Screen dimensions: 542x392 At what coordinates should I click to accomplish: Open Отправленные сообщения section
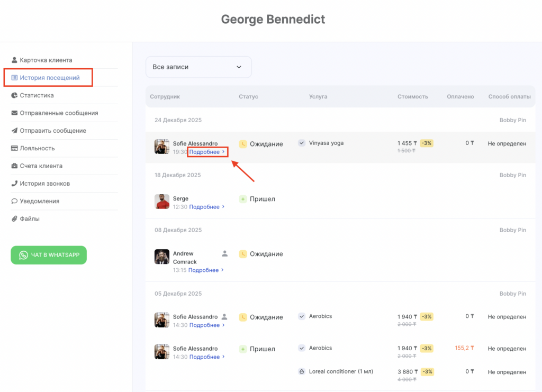[x=59, y=113]
